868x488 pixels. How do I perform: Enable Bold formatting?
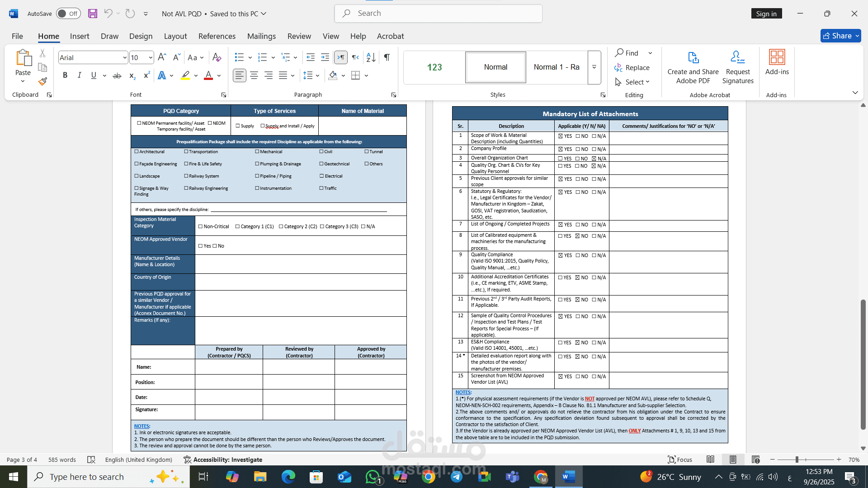point(65,75)
